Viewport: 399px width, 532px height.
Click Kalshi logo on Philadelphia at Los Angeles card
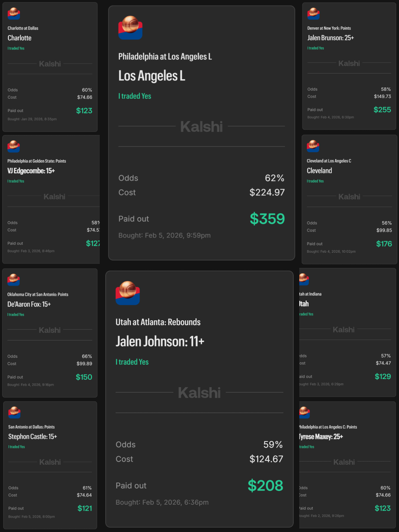(x=201, y=127)
